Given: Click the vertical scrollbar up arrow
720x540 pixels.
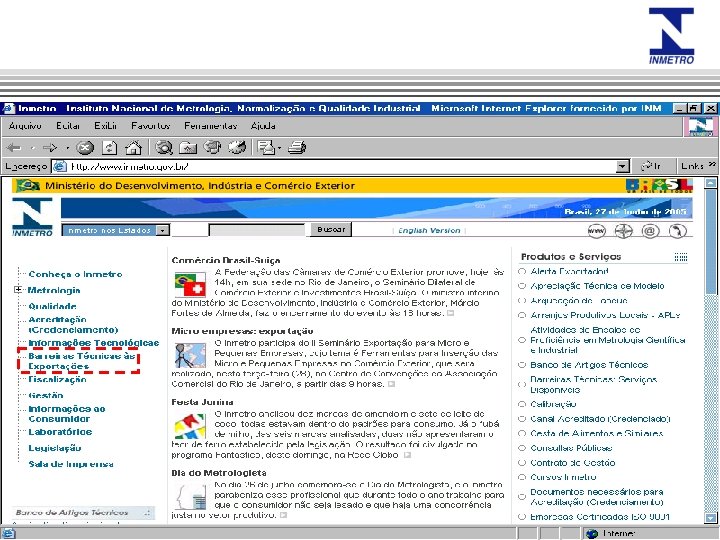Looking at the screenshot, I should (x=711, y=183).
